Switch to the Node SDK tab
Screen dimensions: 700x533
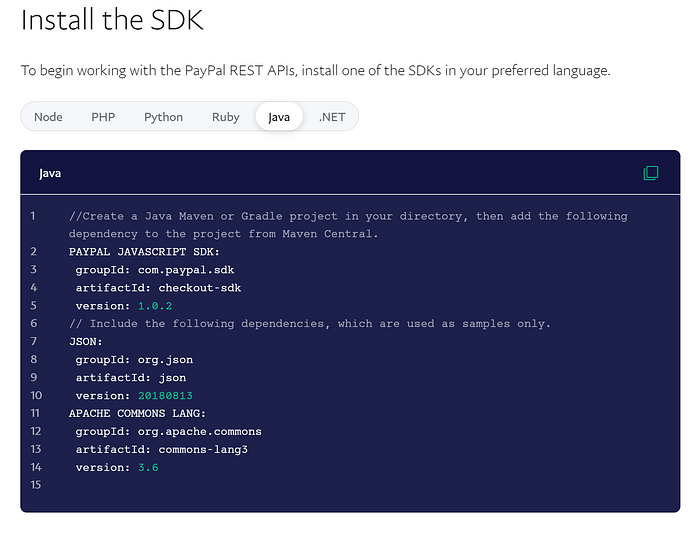click(48, 117)
